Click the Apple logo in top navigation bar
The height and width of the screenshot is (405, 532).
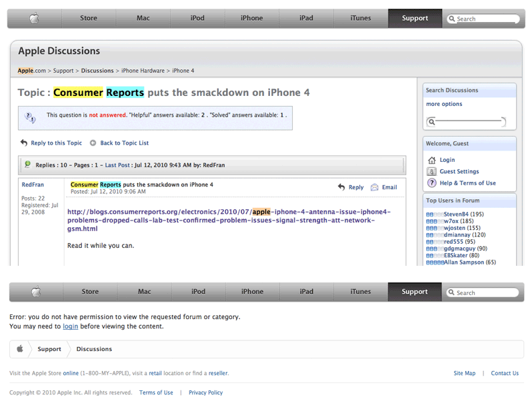pos(34,18)
